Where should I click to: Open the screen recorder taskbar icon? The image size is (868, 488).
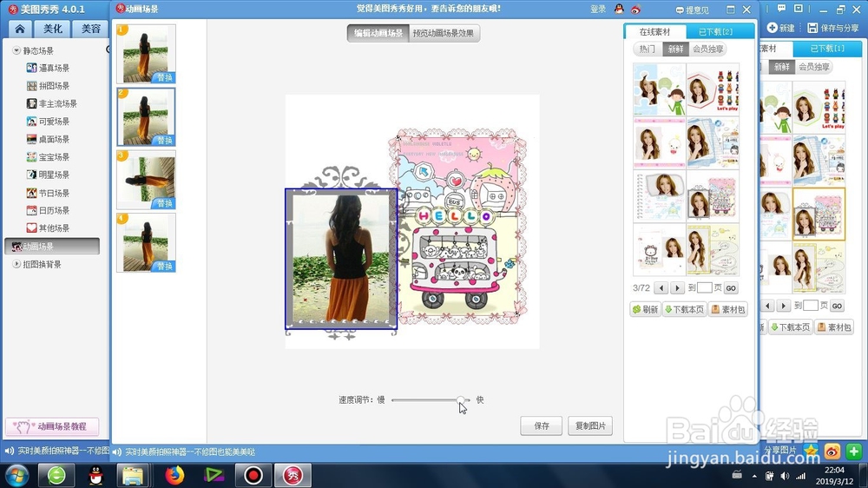coord(253,475)
